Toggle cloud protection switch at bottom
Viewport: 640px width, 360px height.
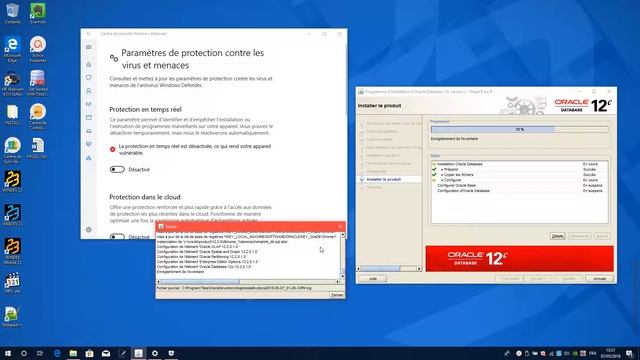(x=117, y=237)
